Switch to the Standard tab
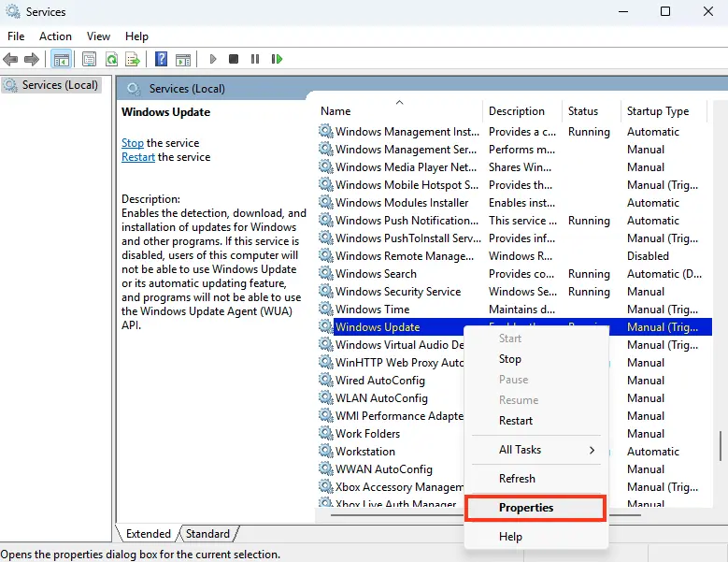Screen dimensions: 728x562 click(x=207, y=534)
